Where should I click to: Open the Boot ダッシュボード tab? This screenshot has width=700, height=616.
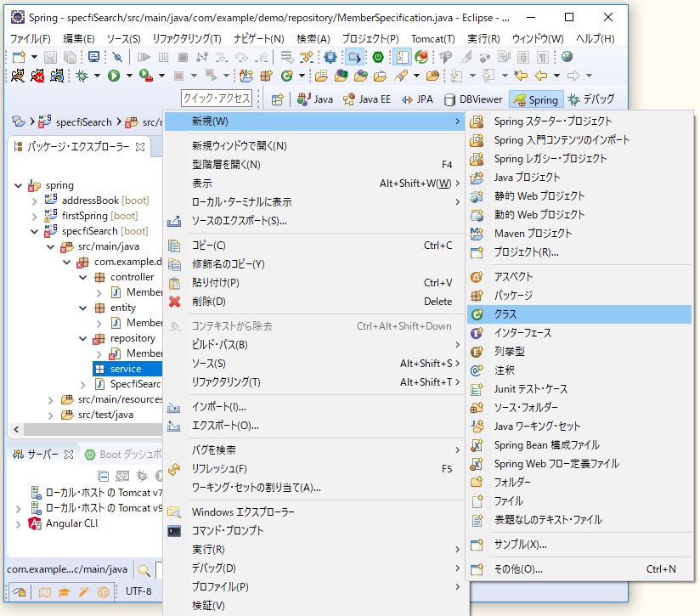(x=123, y=455)
